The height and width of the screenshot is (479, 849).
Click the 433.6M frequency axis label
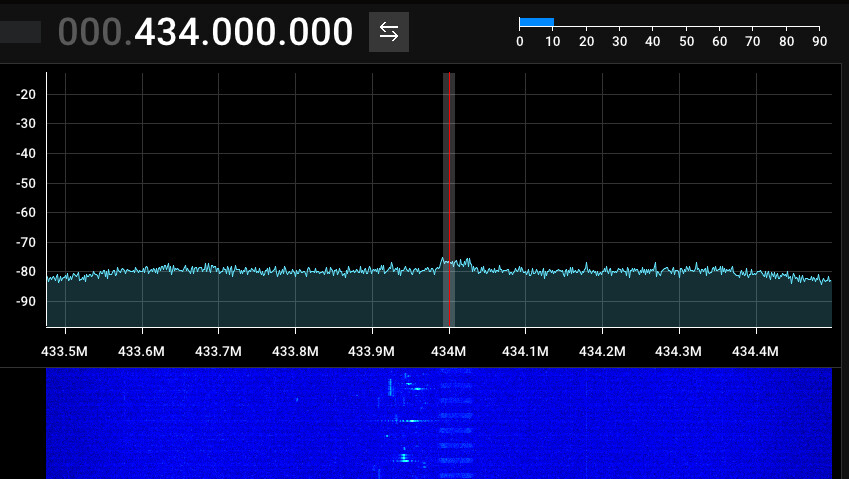[x=141, y=351]
